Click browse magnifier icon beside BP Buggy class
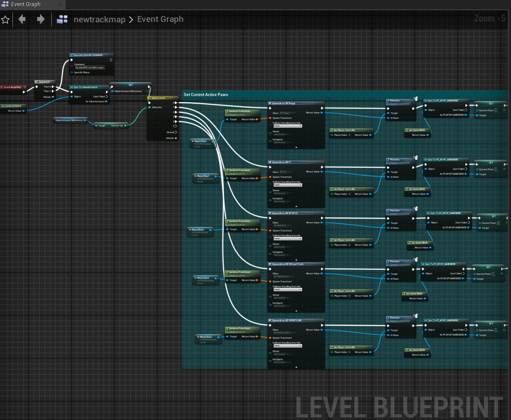This screenshot has width=511, height=420. pos(295,113)
